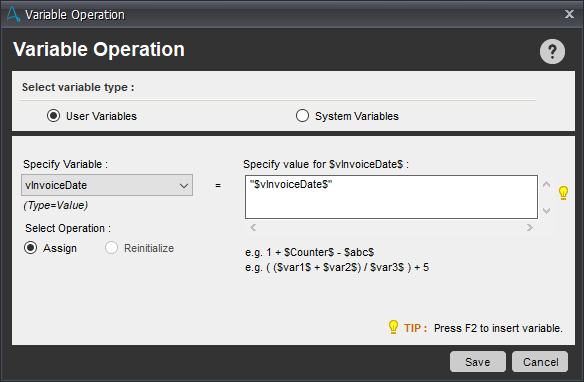Screen dimensions: 584x382
Task: Click the TIP lightbulb icon at bottom
Action: (x=393, y=327)
